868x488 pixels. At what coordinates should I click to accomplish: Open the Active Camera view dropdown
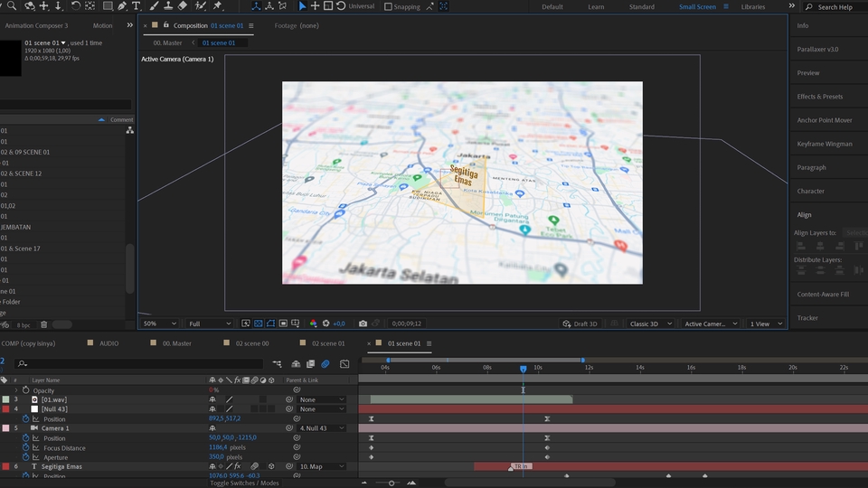pos(711,324)
